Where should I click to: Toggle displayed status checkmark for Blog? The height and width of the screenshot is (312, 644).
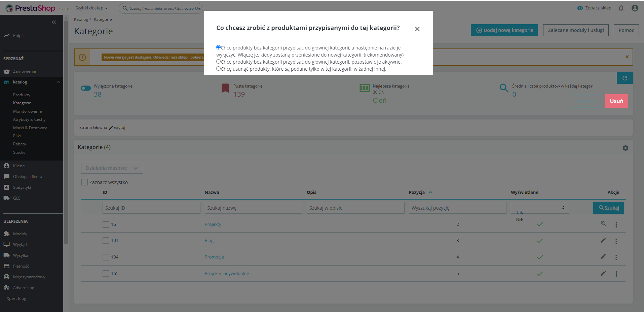540,241
